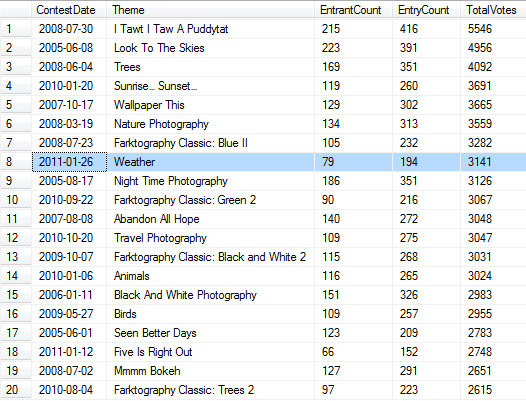The image size is (526, 401).
Task: Select the EntryCount column header
Action: click(x=426, y=10)
